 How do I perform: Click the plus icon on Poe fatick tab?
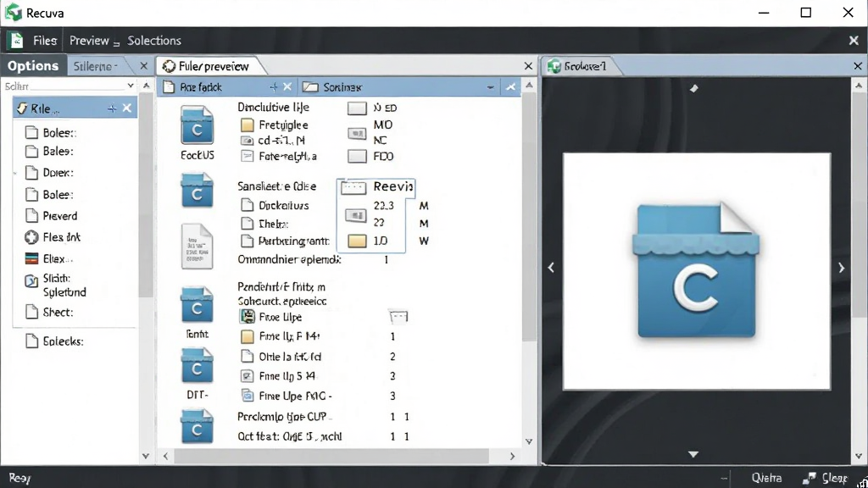point(274,87)
